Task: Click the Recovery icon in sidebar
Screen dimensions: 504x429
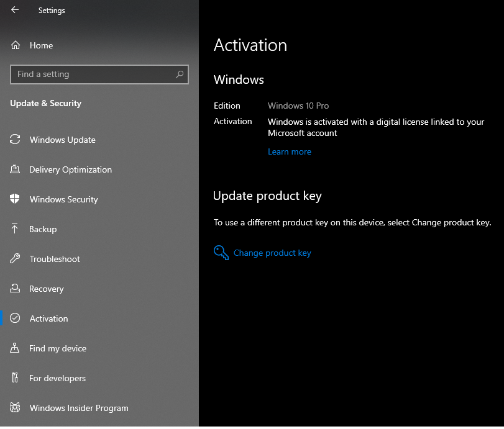Action: coord(15,289)
